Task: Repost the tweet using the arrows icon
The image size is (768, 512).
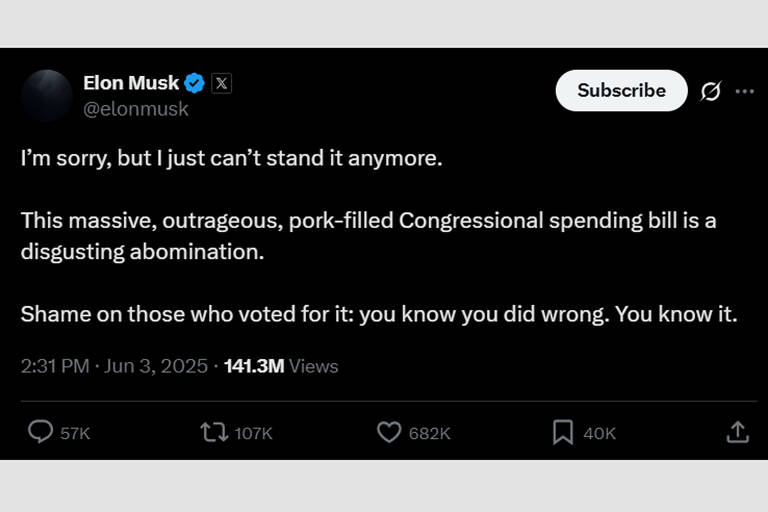Action: (x=213, y=432)
